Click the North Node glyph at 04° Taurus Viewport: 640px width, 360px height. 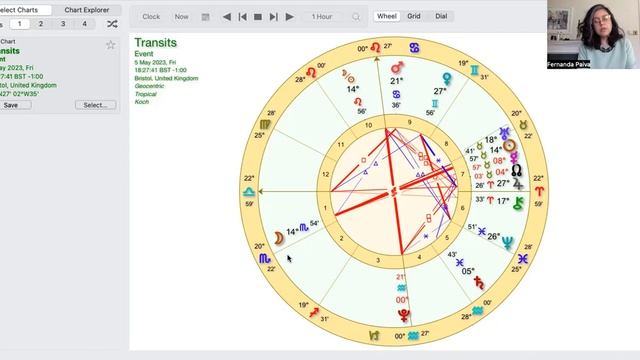coord(516,170)
